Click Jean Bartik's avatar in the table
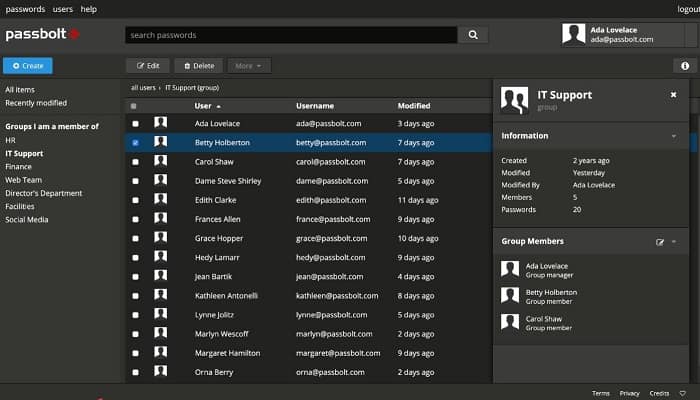Screen dimensions: 700x400 click(x=161, y=276)
